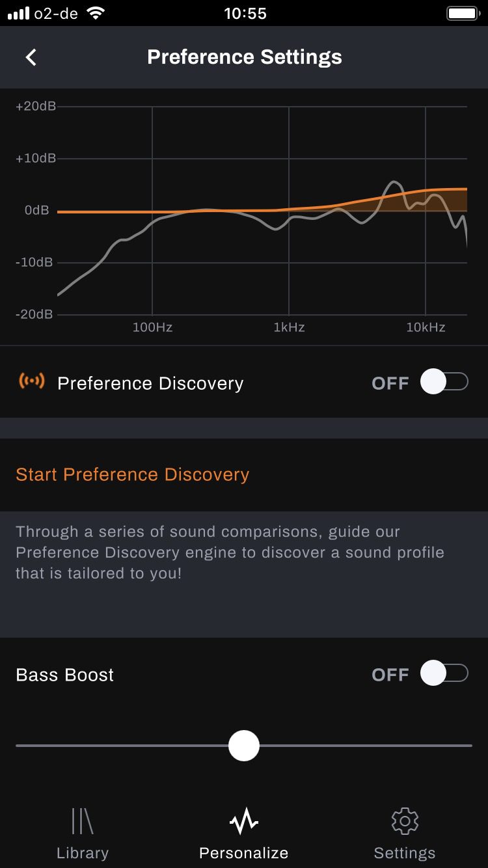Switch to the Settings tab label
Image resolution: width=488 pixels, height=868 pixels.
pos(405,853)
